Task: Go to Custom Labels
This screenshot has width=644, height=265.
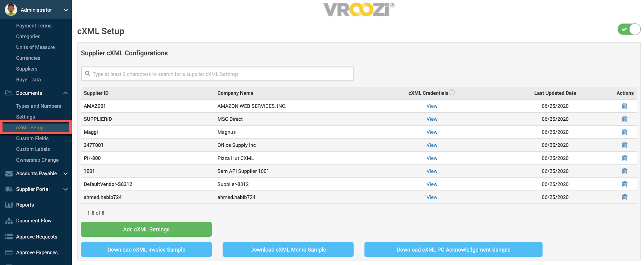Action: click(33, 149)
